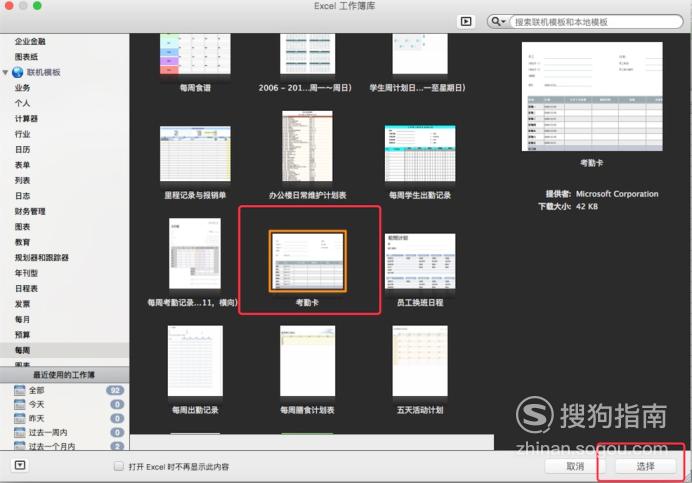Open the 预算 template category
692x483 pixels.
[23, 335]
